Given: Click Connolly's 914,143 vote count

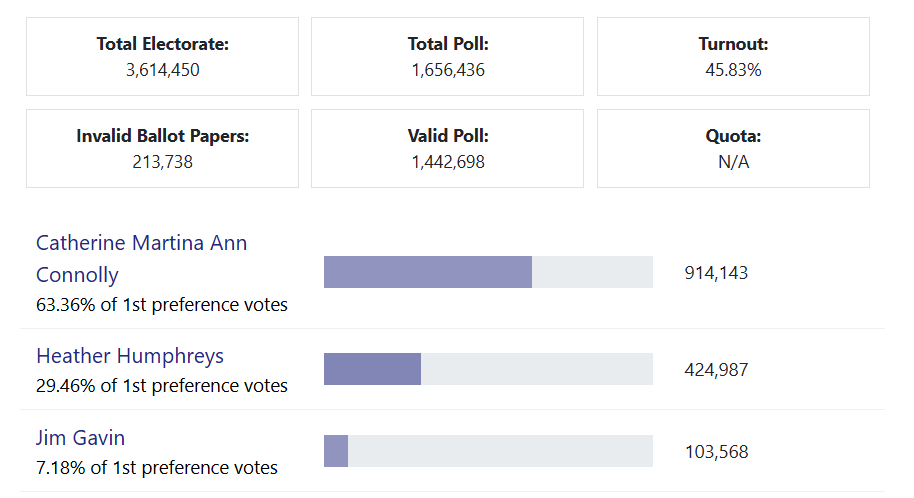Looking at the screenshot, I should click(x=716, y=273).
